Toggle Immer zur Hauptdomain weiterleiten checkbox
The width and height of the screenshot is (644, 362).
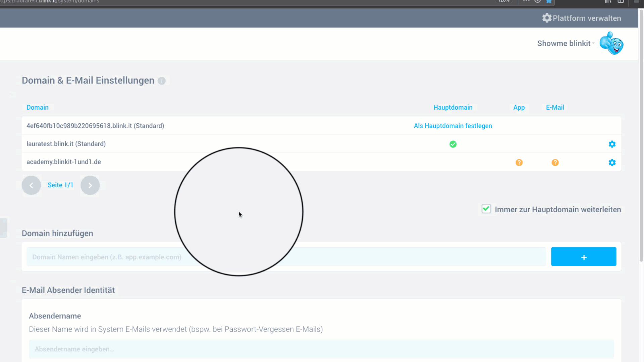point(486,209)
